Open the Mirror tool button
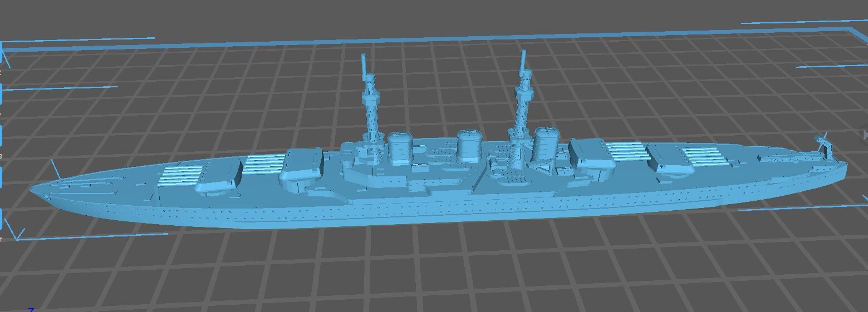Viewport: 868px width, 312px height. [x=1, y=218]
